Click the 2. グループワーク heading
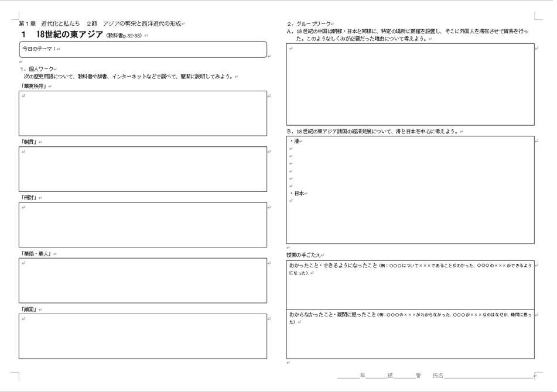The image size is (557, 392). point(309,24)
